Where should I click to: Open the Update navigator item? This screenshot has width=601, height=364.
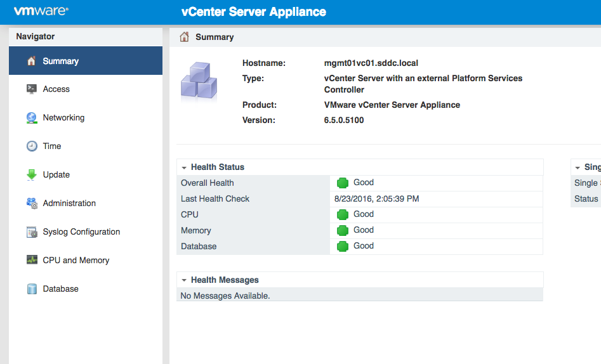pyautogui.click(x=86, y=175)
